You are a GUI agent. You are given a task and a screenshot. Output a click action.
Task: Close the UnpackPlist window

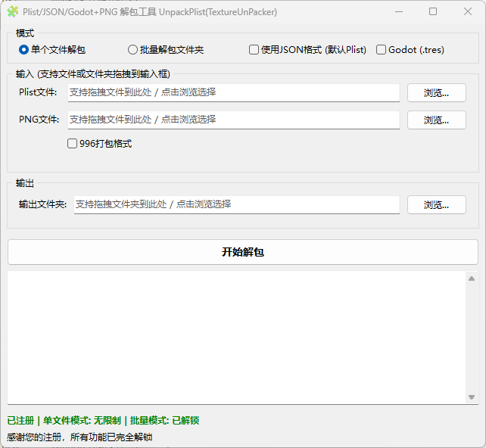point(468,12)
